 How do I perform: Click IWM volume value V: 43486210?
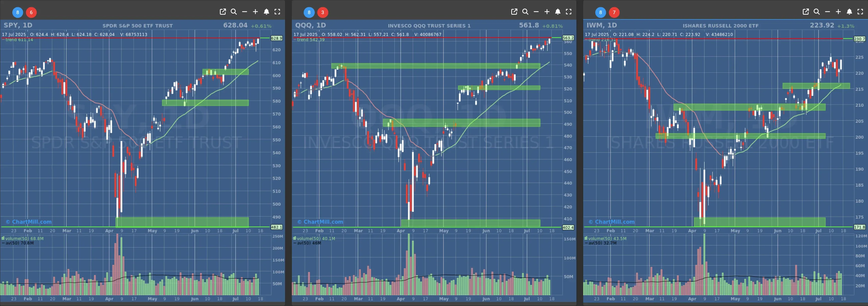pos(719,35)
